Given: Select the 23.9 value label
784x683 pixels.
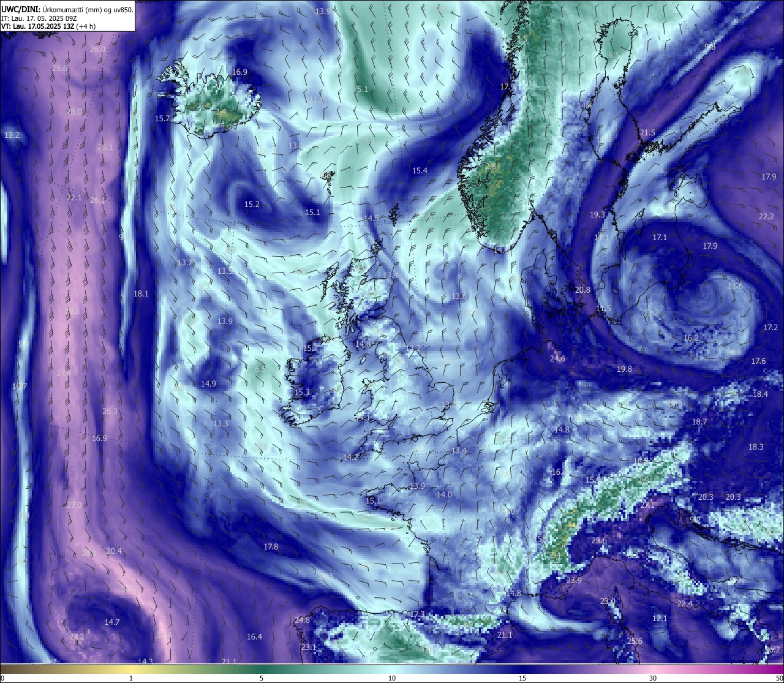Looking at the screenshot, I should [x=574, y=580].
